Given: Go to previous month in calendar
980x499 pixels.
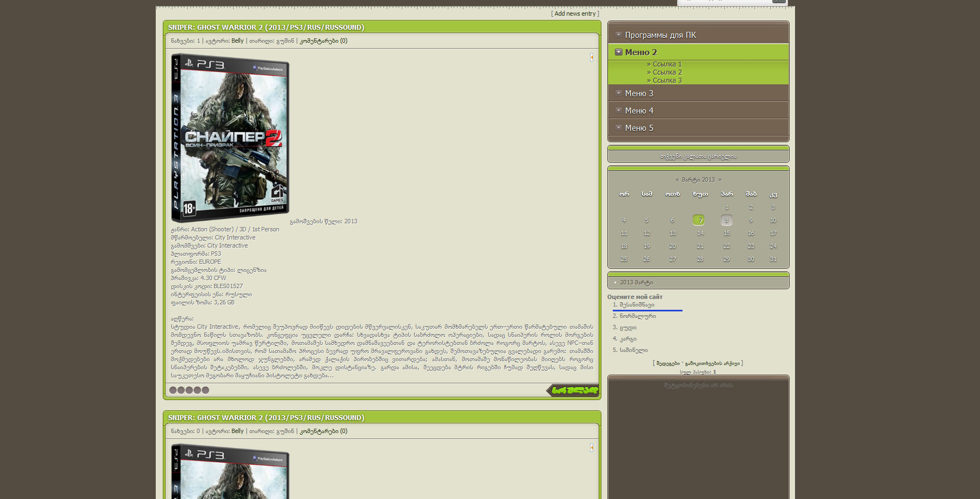Looking at the screenshot, I should pos(677,179).
